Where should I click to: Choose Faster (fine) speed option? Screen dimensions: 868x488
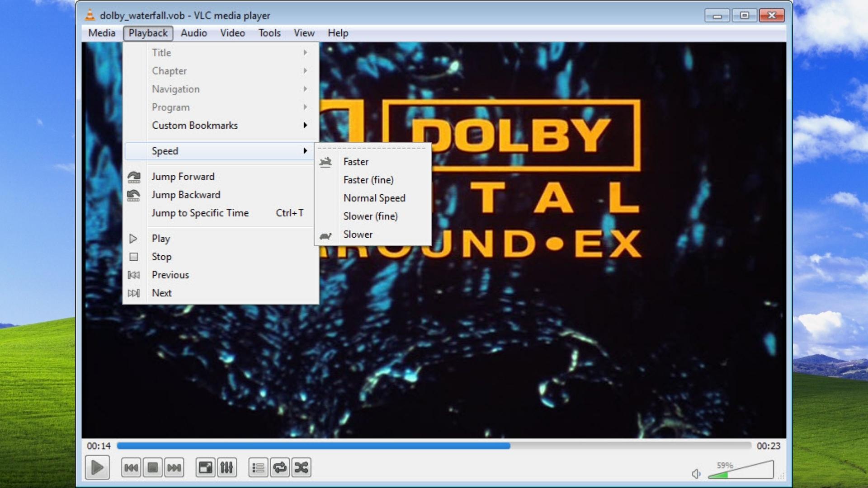[x=373, y=180]
